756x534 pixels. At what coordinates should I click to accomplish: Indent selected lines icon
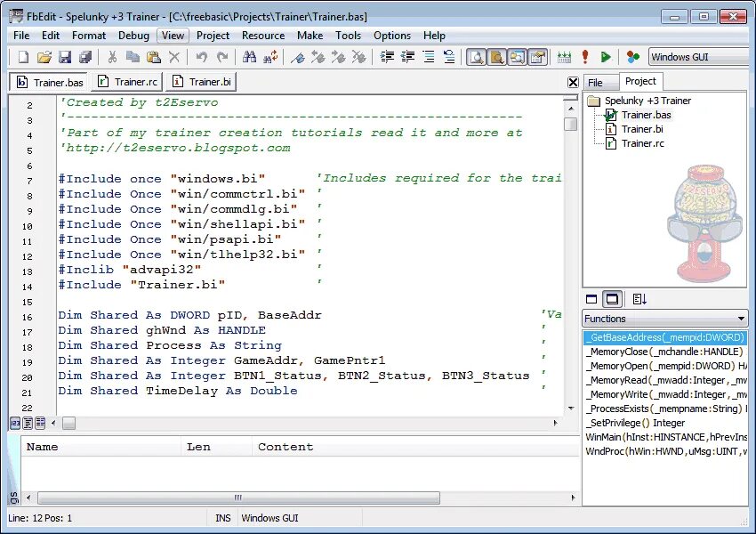[x=387, y=57]
